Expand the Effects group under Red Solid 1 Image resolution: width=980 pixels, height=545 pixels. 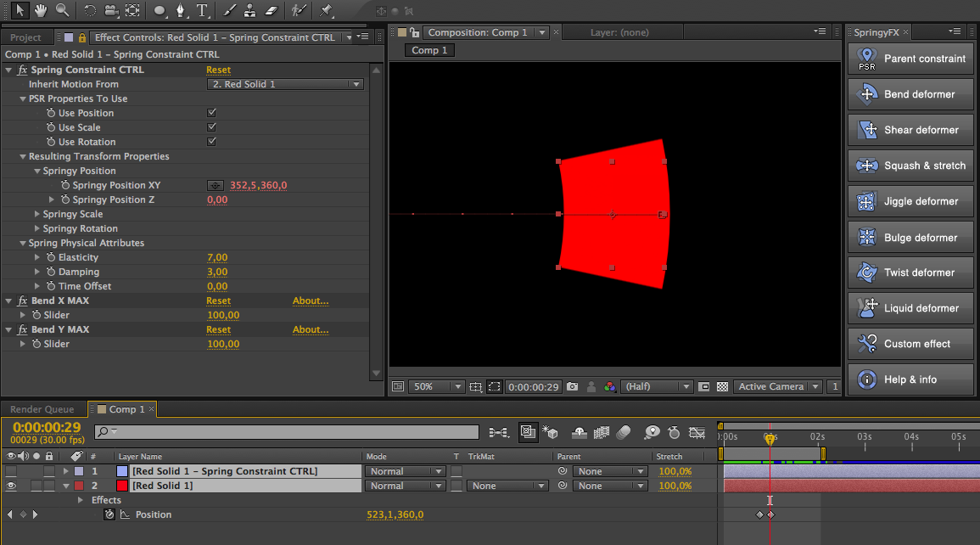(x=80, y=500)
